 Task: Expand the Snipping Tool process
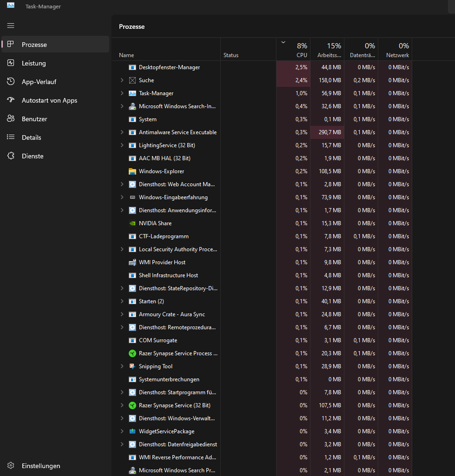122,366
